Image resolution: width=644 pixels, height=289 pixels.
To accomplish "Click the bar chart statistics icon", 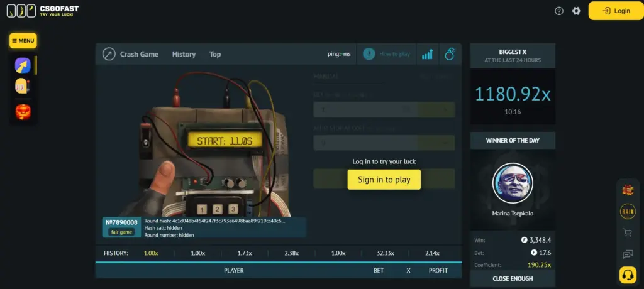I will pos(427,54).
